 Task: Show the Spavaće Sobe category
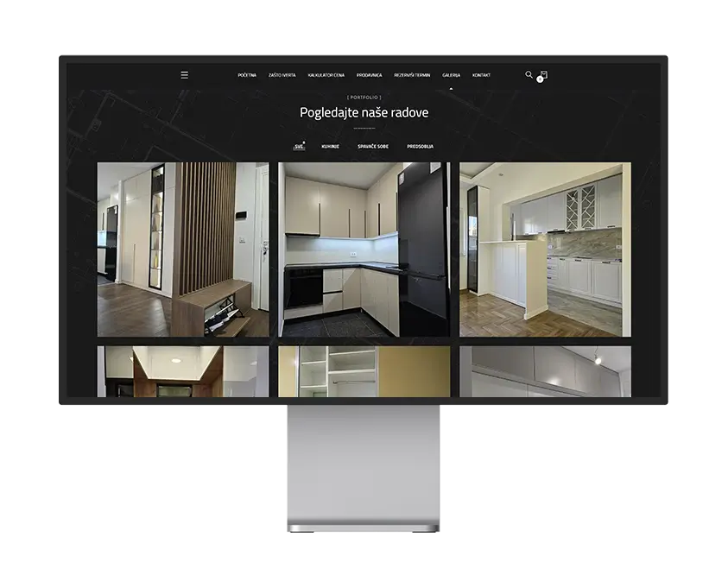[373, 147]
